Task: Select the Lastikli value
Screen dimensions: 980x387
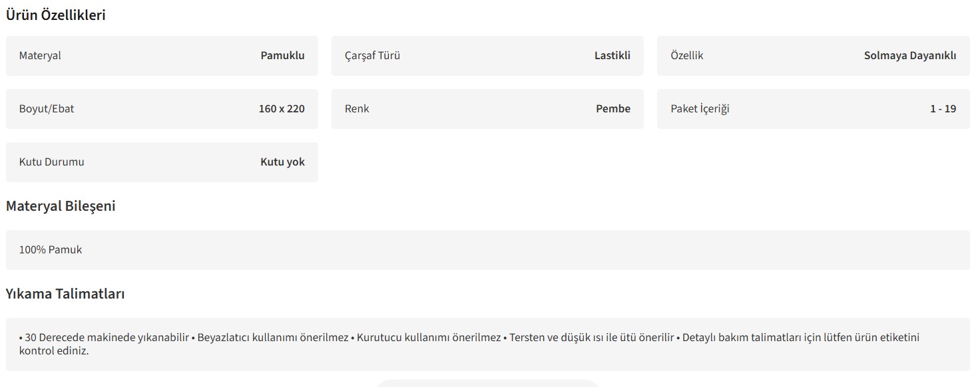Action: [612, 56]
